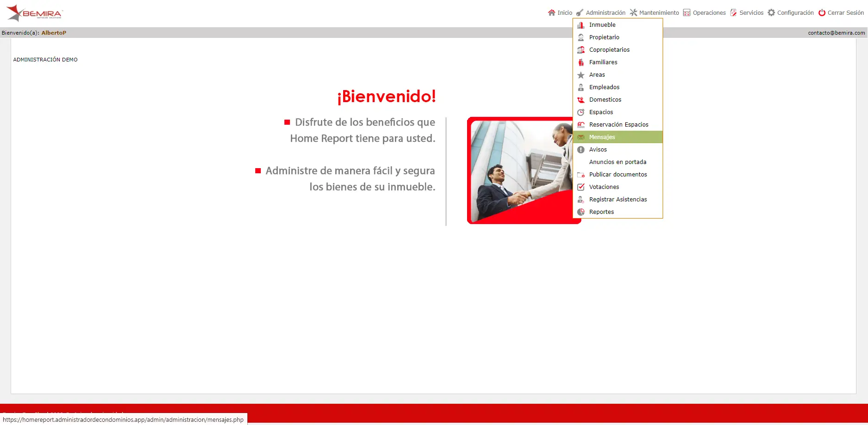Choose Reservación Espacios entry

tap(618, 125)
